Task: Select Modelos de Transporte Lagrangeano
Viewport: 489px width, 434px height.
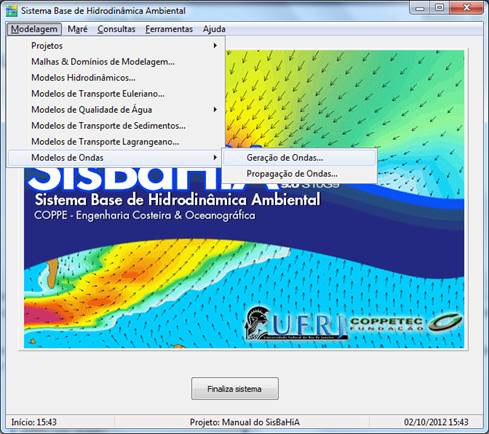Action: (x=116, y=142)
